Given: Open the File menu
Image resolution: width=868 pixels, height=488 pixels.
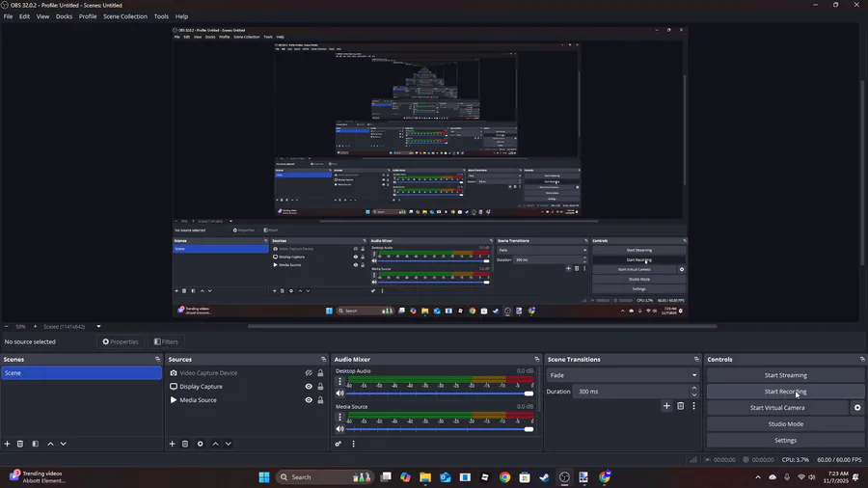Looking at the screenshot, I should coord(8,16).
